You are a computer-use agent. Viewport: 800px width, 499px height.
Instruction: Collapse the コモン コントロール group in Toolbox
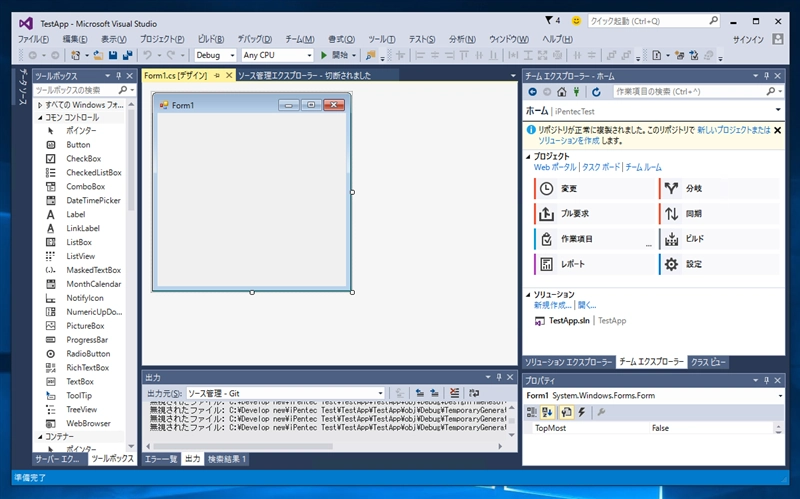click(x=40, y=117)
